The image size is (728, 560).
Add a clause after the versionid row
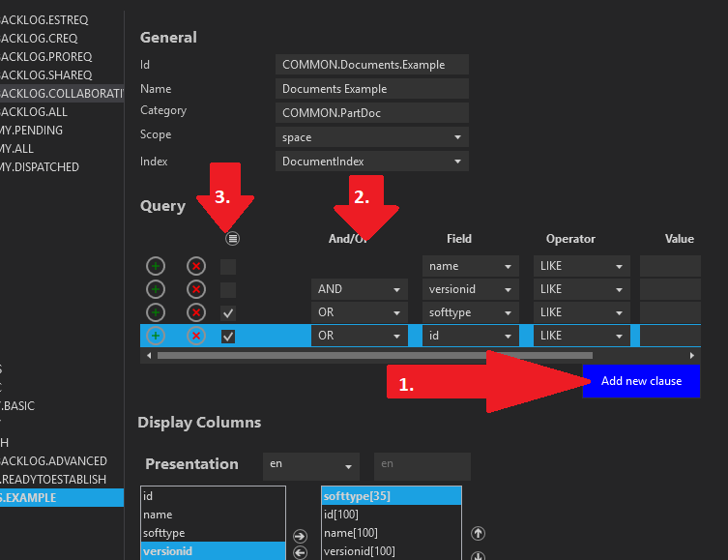coord(156,289)
